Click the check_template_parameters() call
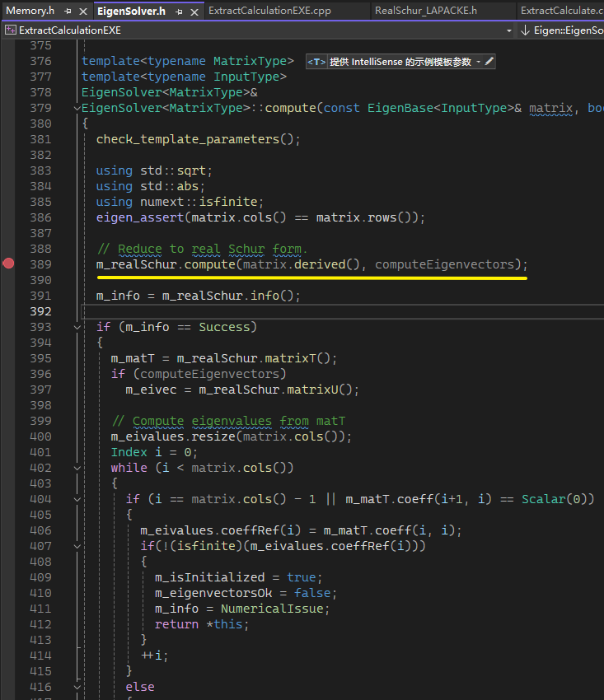Viewport: 604px width, 700px height. click(x=198, y=139)
